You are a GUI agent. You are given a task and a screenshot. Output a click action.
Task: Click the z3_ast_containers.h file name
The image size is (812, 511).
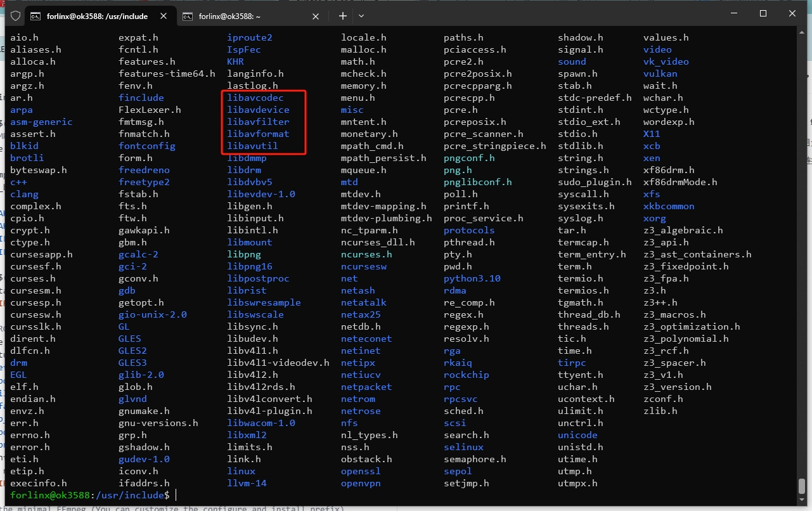coord(697,254)
